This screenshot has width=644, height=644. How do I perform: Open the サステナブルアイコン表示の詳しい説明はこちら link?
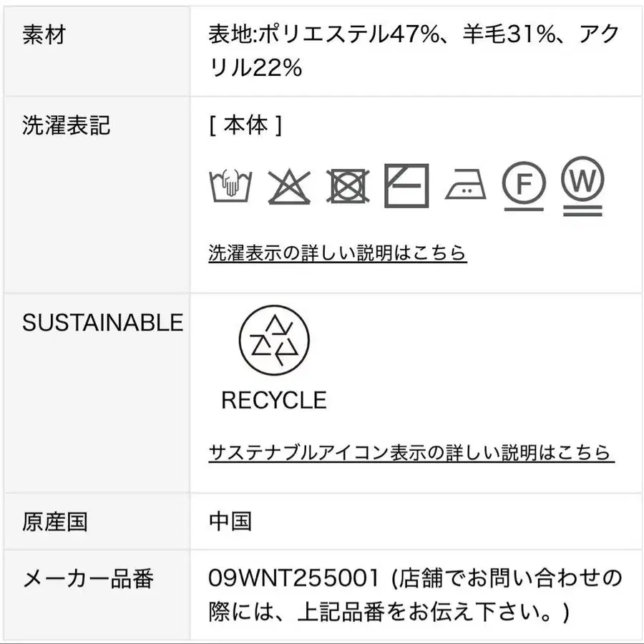coord(411,452)
